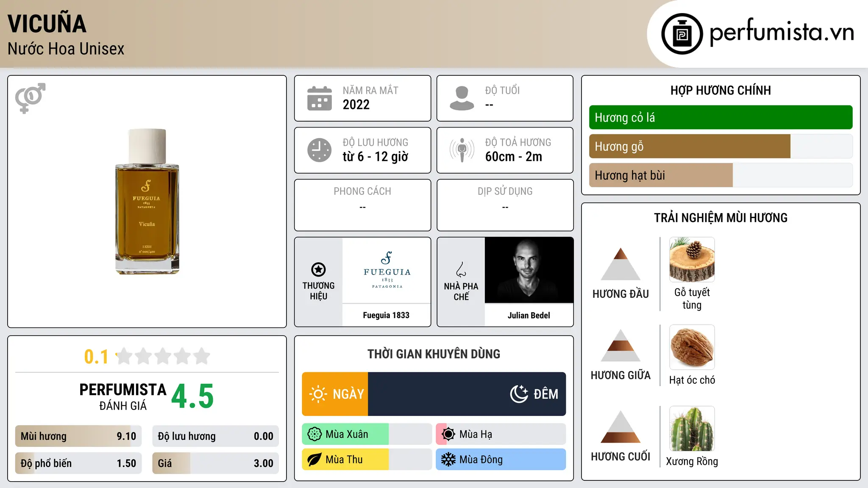Click the perfumista.vn perfume bottle logo icon
Viewport: 868px width, 488px height.
pos(682,34)
